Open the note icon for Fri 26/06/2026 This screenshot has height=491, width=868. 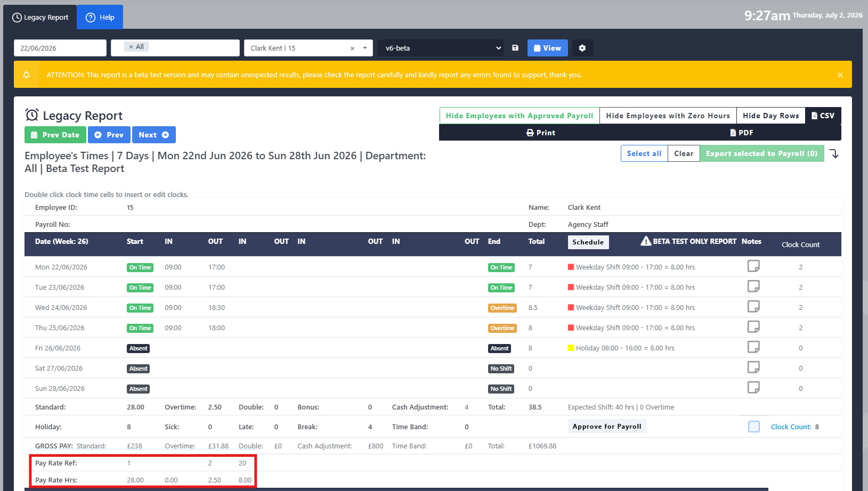753,347
